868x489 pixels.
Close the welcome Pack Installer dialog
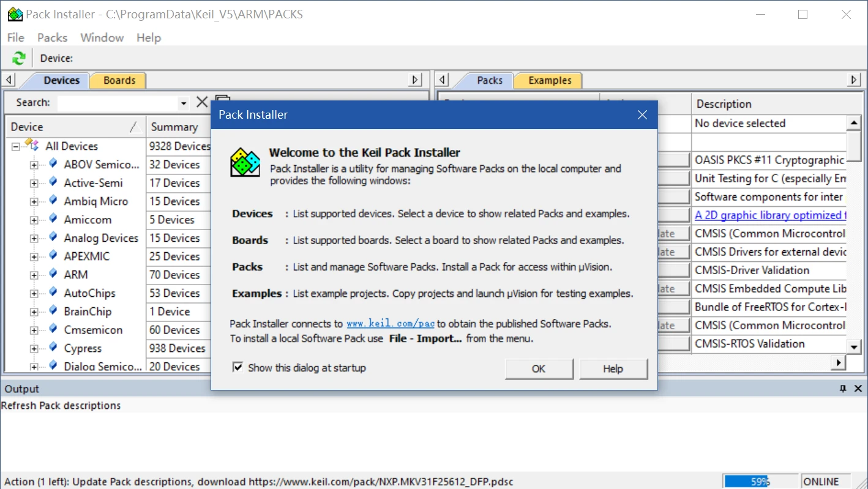(x=642, y=115)
